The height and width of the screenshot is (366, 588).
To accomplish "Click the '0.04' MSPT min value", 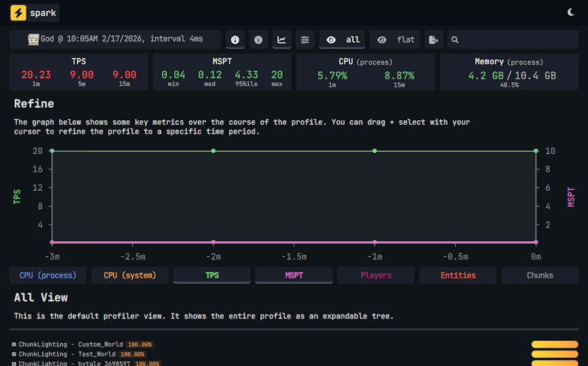I will 173,75.
